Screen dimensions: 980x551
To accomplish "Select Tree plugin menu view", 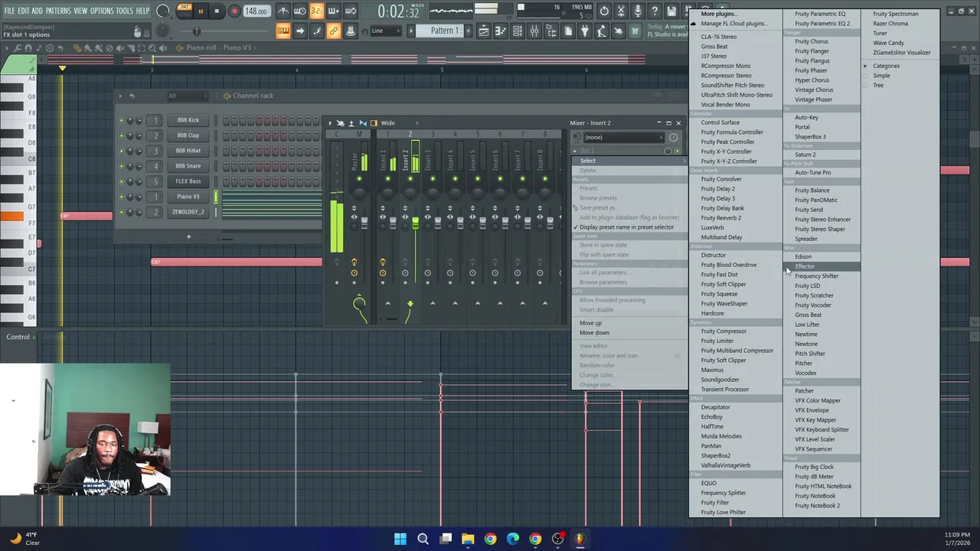I will (x=878, y=85).
